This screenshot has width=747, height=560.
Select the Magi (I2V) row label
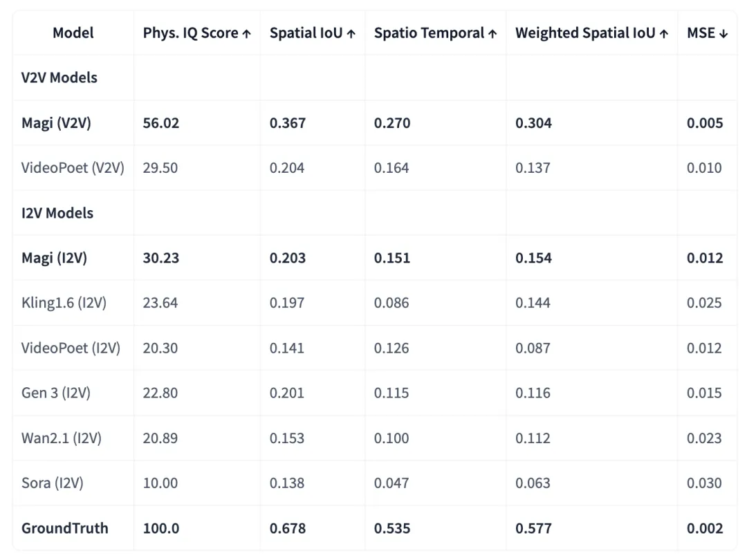(54, 258)
